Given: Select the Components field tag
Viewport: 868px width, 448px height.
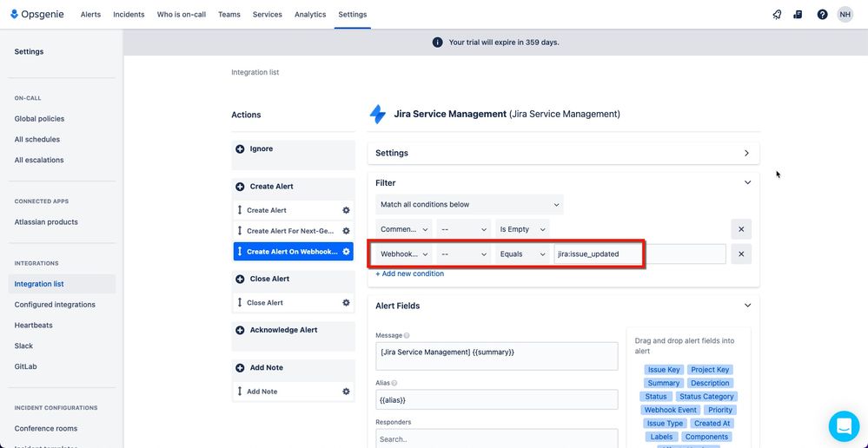Looking at the screenshot, I should (x=706, y=437).
